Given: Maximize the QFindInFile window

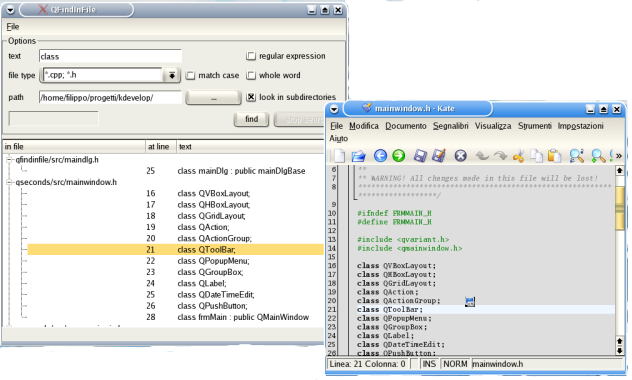Looking at the screenshot, I should tap(325, 10).
